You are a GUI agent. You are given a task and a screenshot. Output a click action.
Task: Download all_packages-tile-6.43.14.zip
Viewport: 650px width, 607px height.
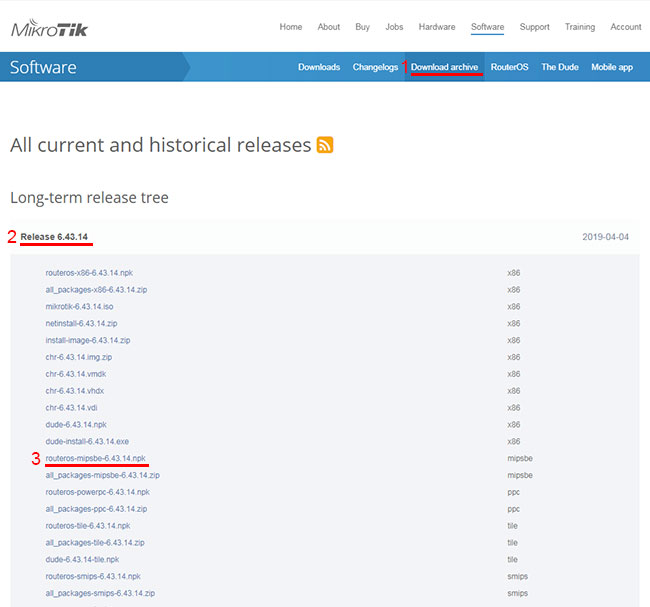coord(95,543)
